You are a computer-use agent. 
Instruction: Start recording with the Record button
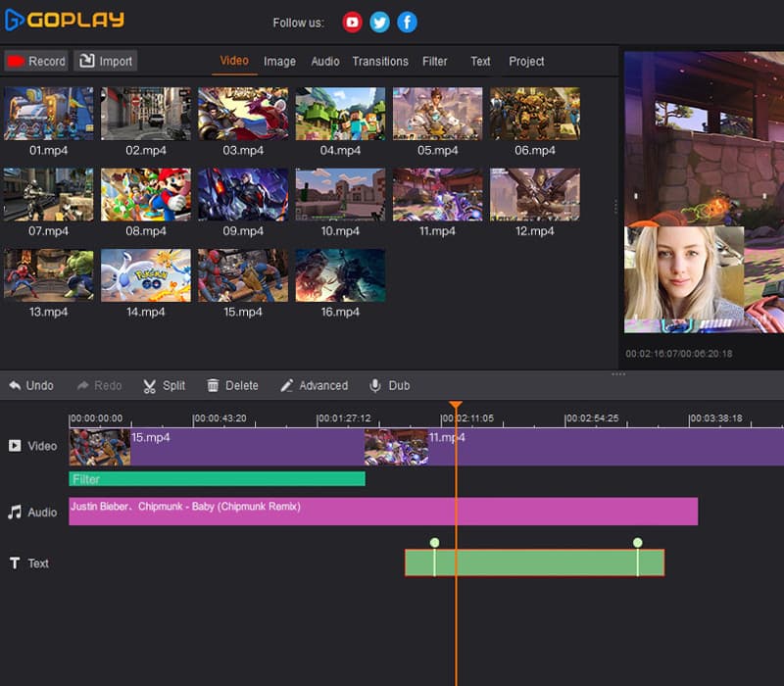(36, 60)
